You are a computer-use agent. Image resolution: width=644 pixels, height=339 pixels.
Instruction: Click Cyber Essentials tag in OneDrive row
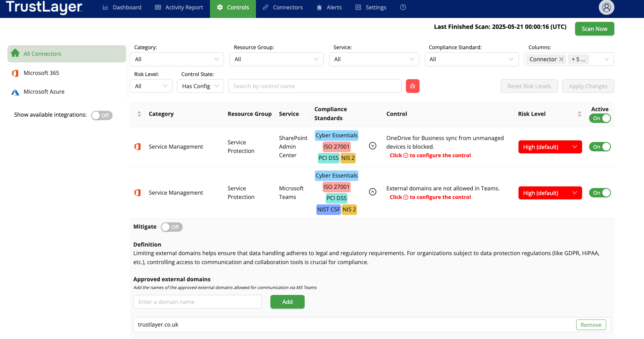click(337, 135)
